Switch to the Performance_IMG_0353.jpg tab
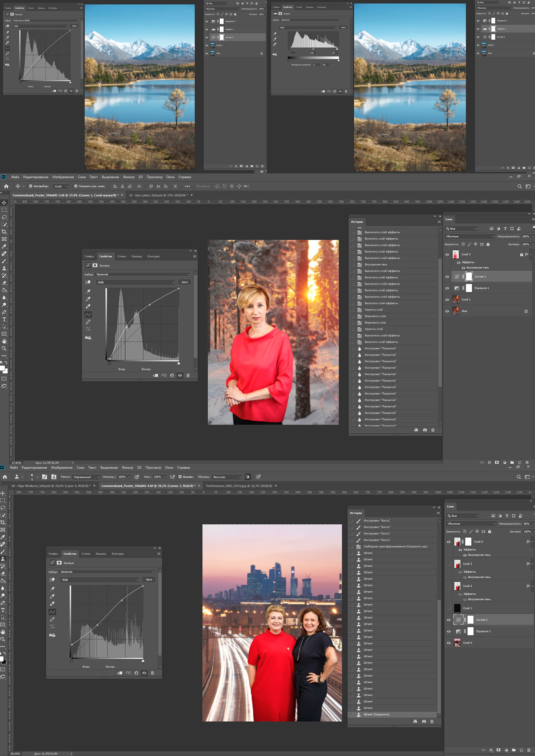Screen dimensions: 535x756 click(x=239, y=486)
